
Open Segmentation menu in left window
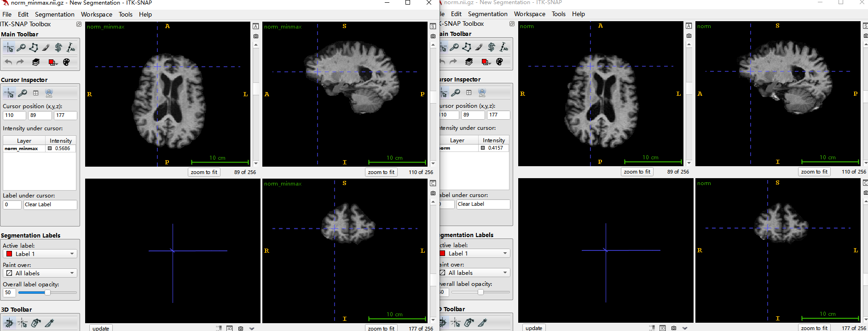click(55, 14)
